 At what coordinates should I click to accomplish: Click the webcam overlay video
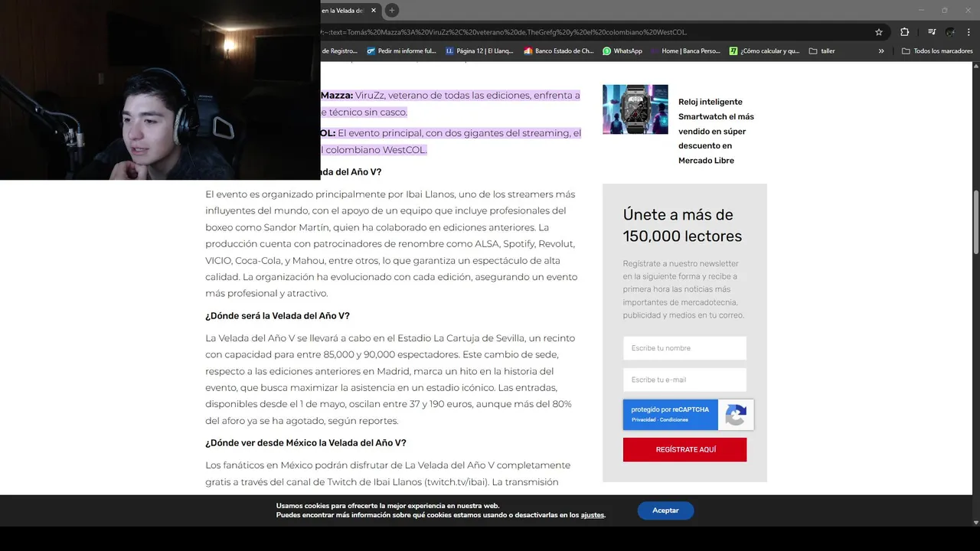click(x=160, y=90)
